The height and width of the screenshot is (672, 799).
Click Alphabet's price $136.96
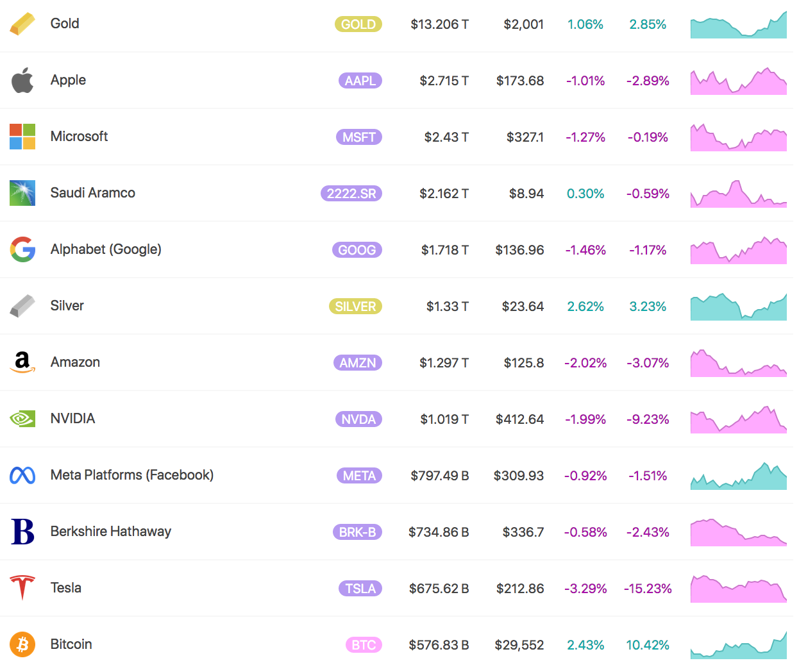coord(519,250)
